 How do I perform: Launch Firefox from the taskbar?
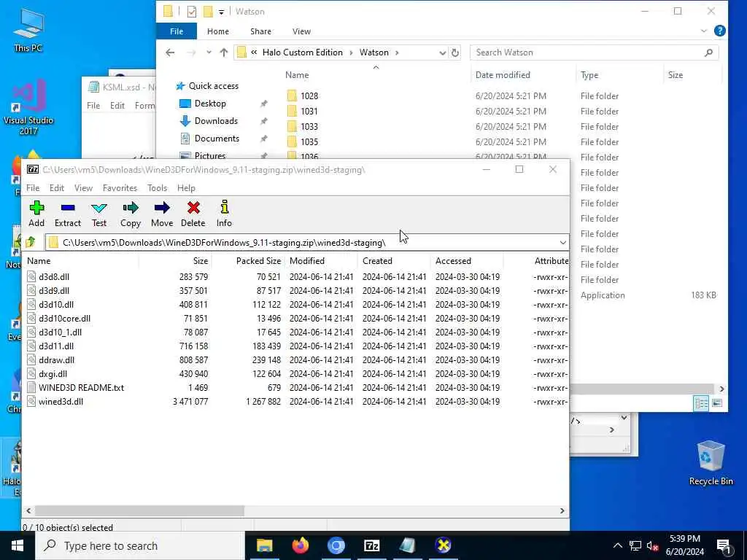(x=300, y=545)
